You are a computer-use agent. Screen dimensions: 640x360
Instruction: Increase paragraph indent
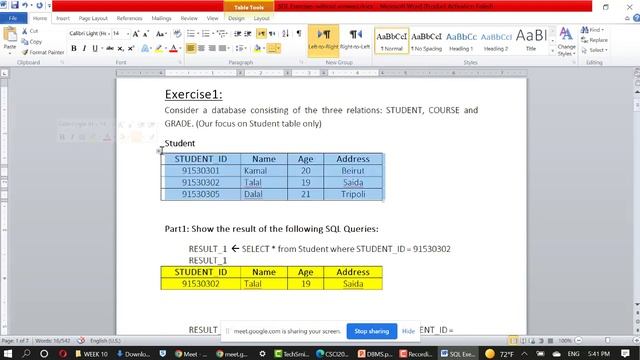248,34
